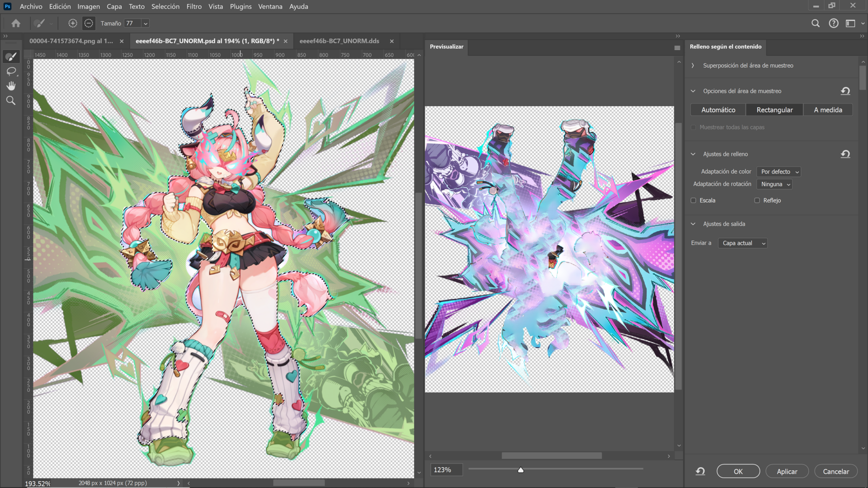Expand the tools panel double-arrow
This screenshot has width=868, height=488.
pos(5,36)
